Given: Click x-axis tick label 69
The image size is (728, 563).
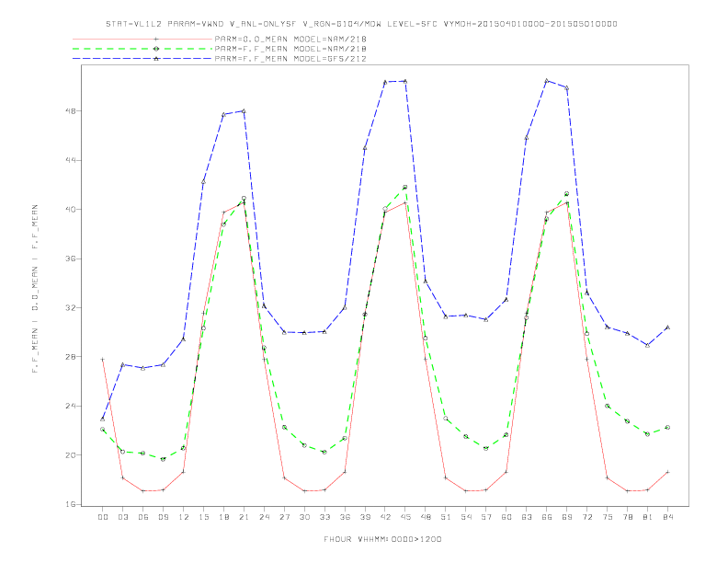Looking at the screenshot, I should pyautogui.click(x=567, y=517).
